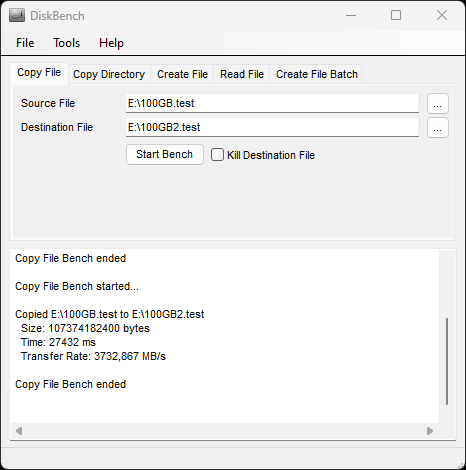This screenshot has height=470, width=466.
Task: Switch to the Read File tab
Action: [242, 74]
